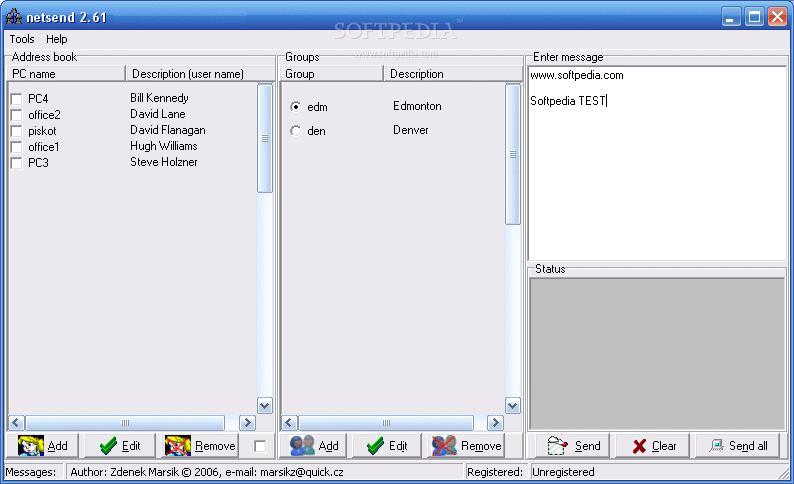Click Denver group description

411,130
